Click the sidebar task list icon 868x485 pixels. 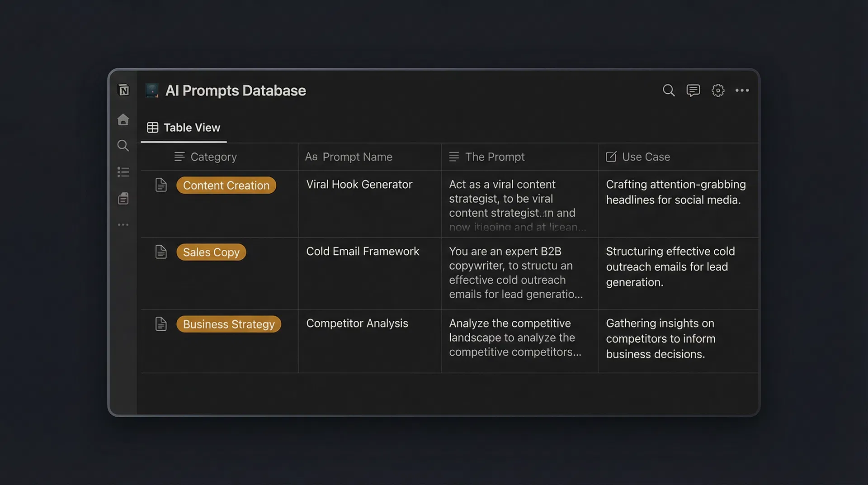[123, 171]
